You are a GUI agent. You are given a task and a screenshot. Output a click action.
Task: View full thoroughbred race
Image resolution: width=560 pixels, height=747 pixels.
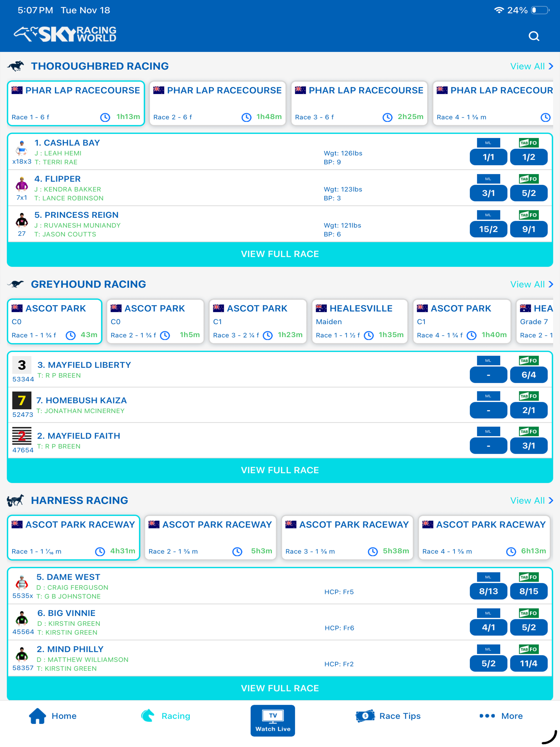click(280, 254)
